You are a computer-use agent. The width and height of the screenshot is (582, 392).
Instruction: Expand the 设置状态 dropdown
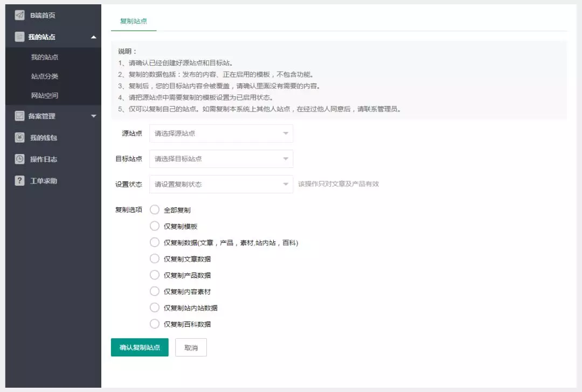tap(221, 183)
